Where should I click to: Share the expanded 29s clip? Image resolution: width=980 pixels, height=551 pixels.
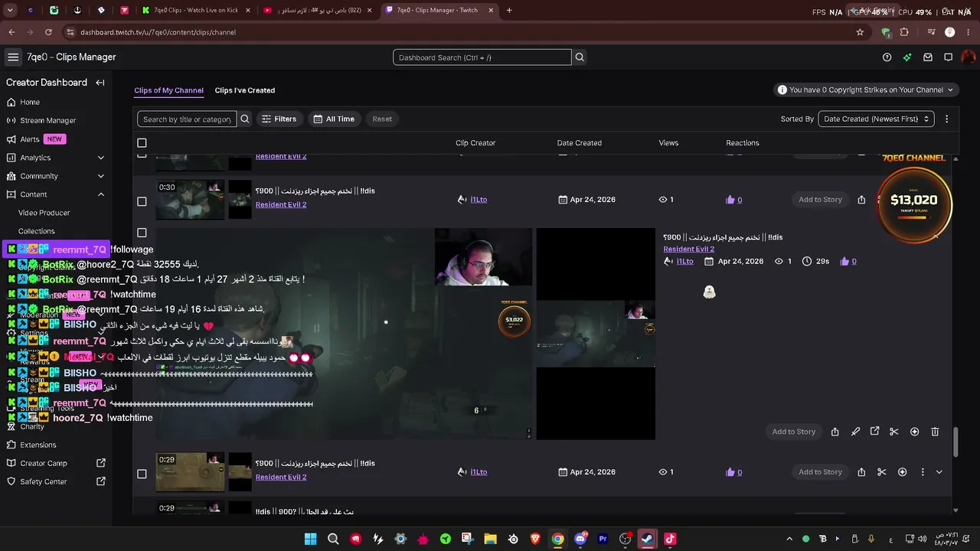pyautogui.click(x=835, y=432)
